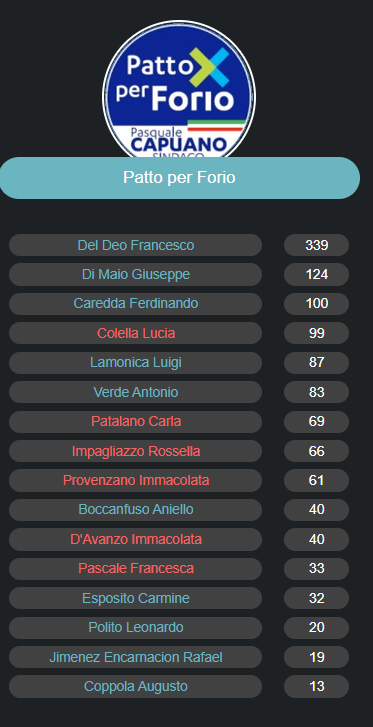This screenshot has height=727, width=373.
Task: Select Lamonica Luigi name pill
Action: 135,363
